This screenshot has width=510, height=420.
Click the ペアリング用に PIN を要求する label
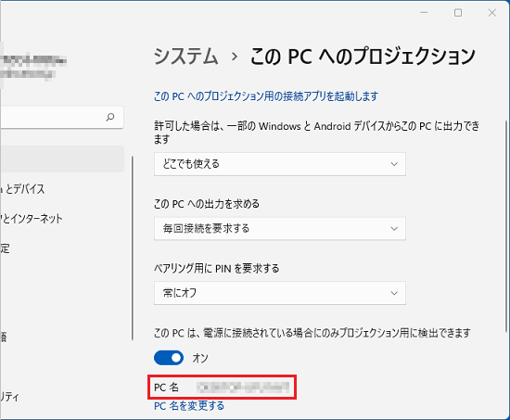[x=217, y=268]
